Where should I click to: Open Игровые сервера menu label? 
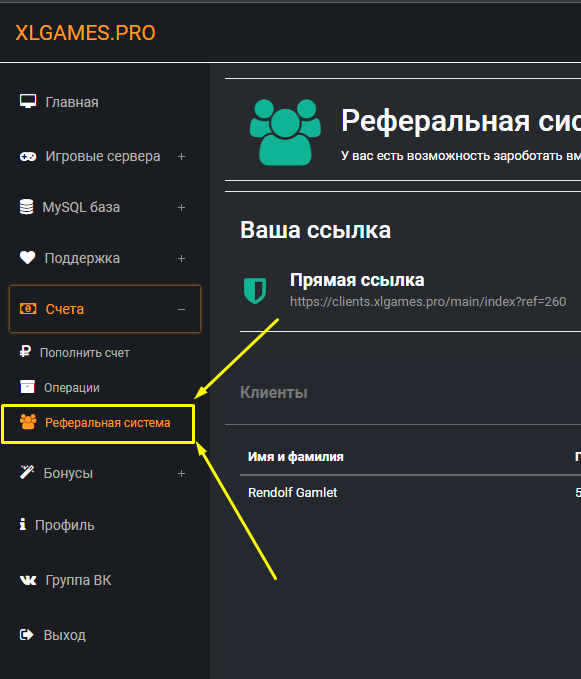[103, 156]
